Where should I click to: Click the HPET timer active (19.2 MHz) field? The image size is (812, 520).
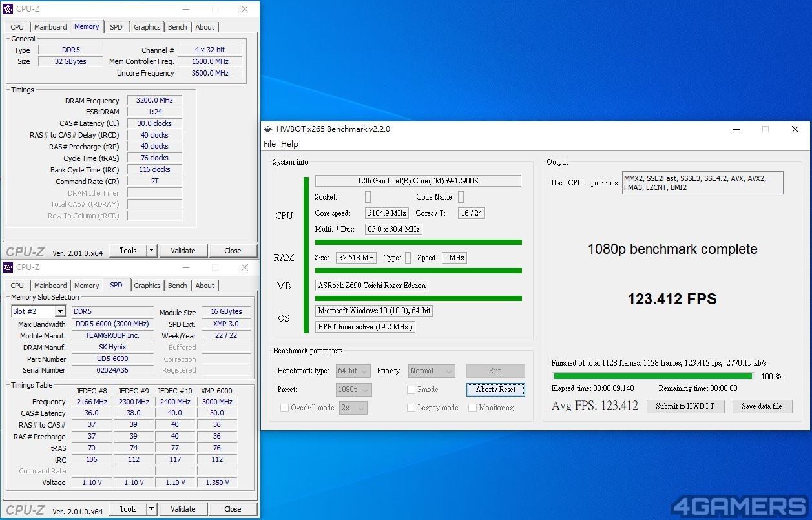366,327
